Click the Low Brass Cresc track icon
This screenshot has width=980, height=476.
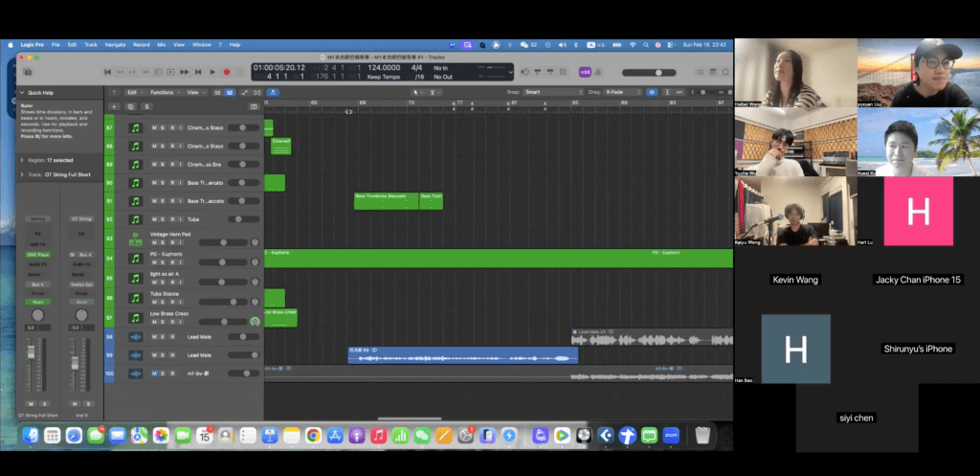click(x=135, y=318)
